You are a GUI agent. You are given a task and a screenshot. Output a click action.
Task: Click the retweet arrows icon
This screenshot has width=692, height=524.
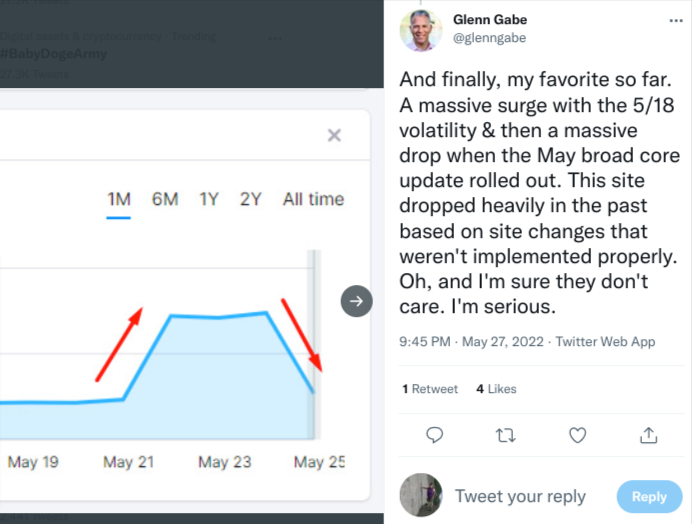pyautogui.click(x=506, y=435)
